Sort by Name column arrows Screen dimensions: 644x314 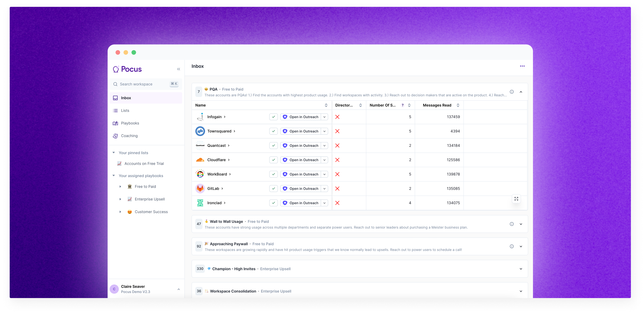326,105
